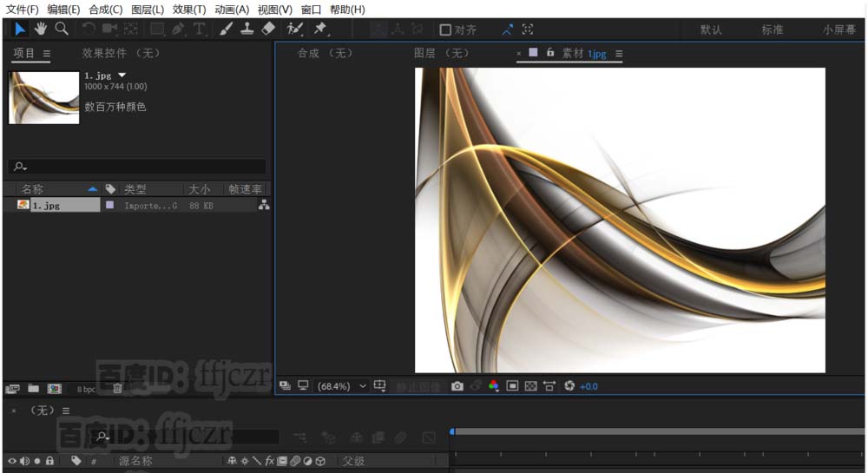The image size is (868, 473).
Task: Select the Eraser tool
Action: point(268,29)
